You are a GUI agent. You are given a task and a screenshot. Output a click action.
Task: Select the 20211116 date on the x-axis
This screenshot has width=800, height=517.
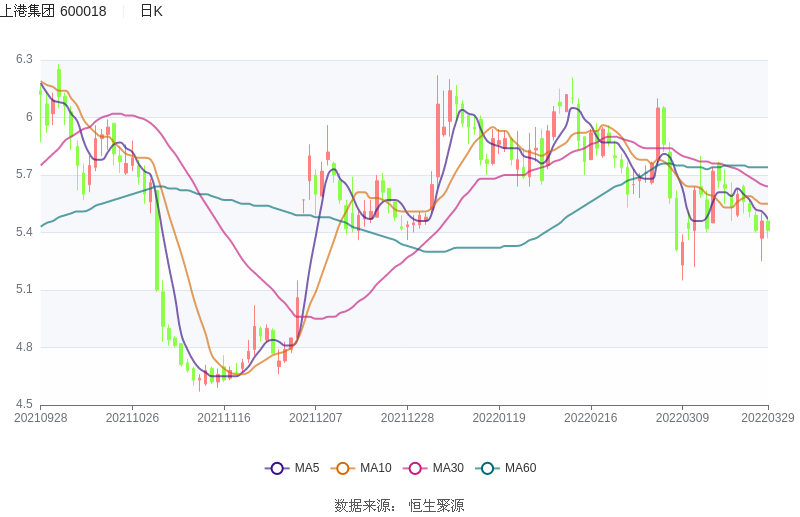[x=224, y=418]
